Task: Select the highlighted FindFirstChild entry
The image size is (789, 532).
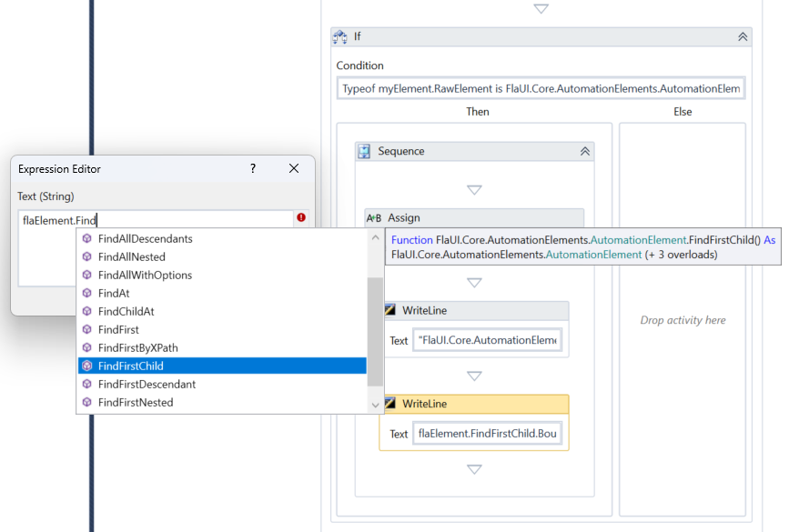Action: click(x=222, y=366)
